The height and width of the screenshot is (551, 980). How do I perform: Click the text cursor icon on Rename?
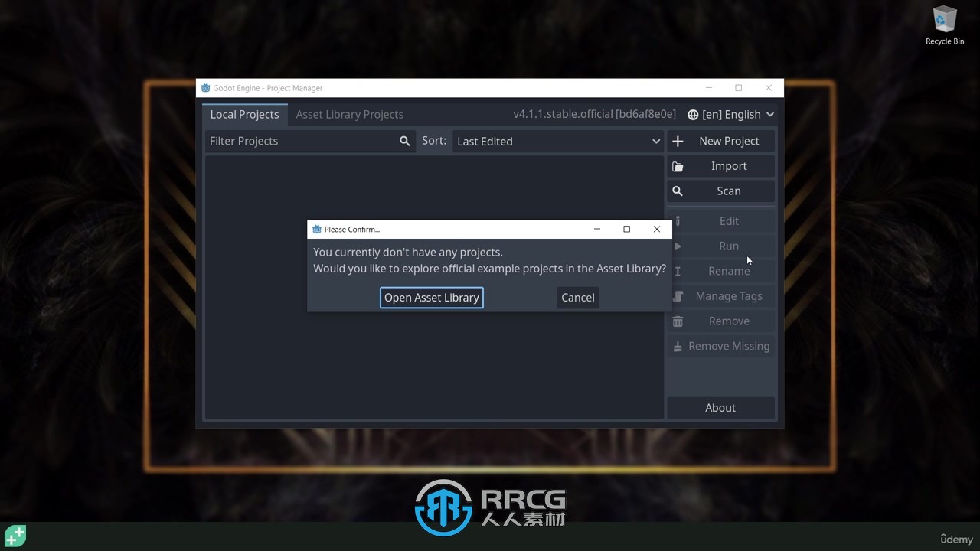678,272
